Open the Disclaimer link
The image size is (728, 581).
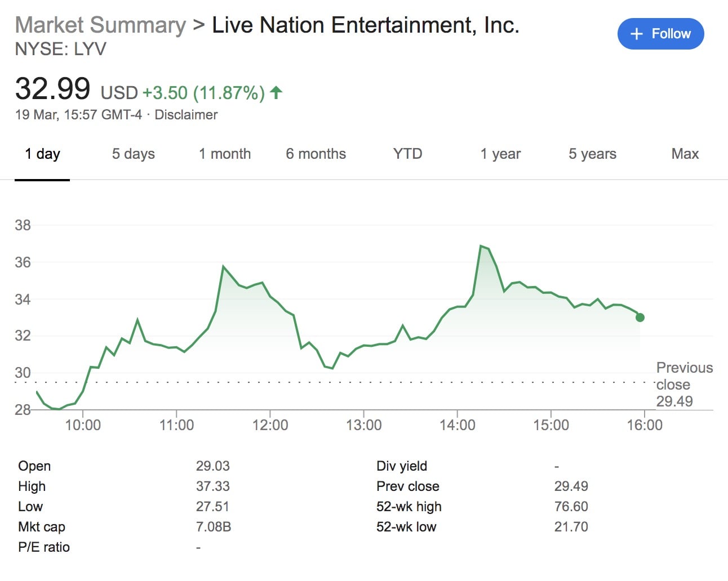point(186,115)
